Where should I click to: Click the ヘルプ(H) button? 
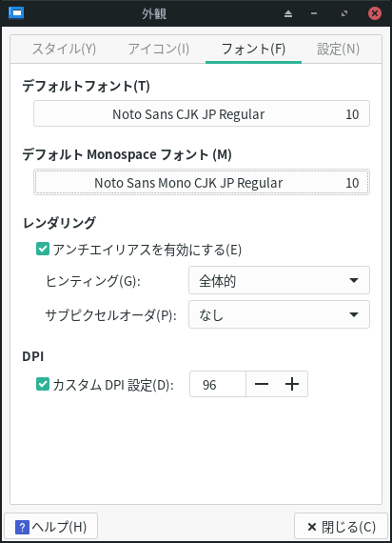pos(50,527)
